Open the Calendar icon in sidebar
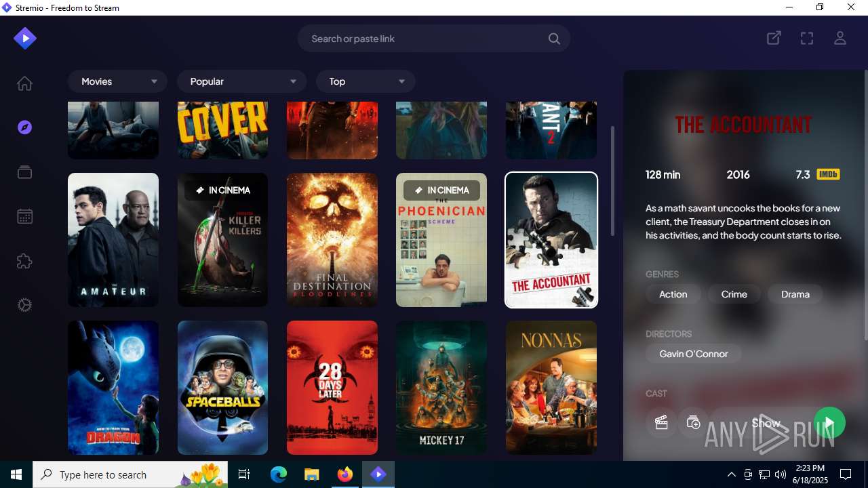This screenshot has height=488, width=868. pyautogui.click(x=24, y=217)
